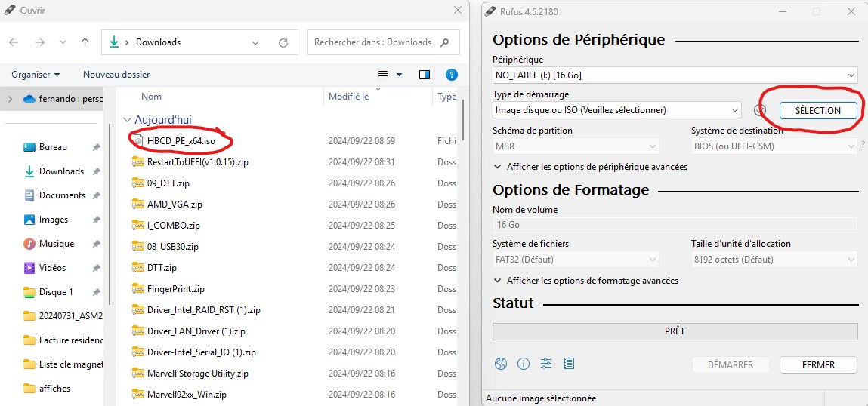The image size is (868, 406).
Task: Click the Vidéos icon in sidebar
Action: (x=29, y=268)
